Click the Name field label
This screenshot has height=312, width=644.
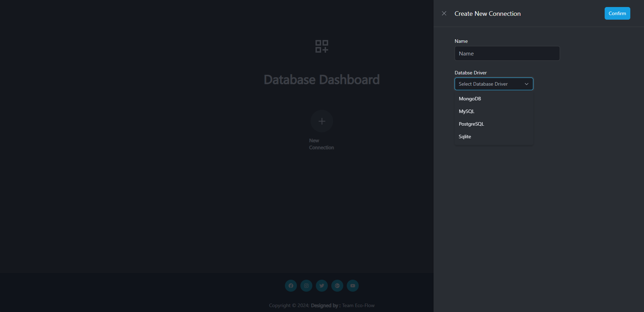point(461,41)
